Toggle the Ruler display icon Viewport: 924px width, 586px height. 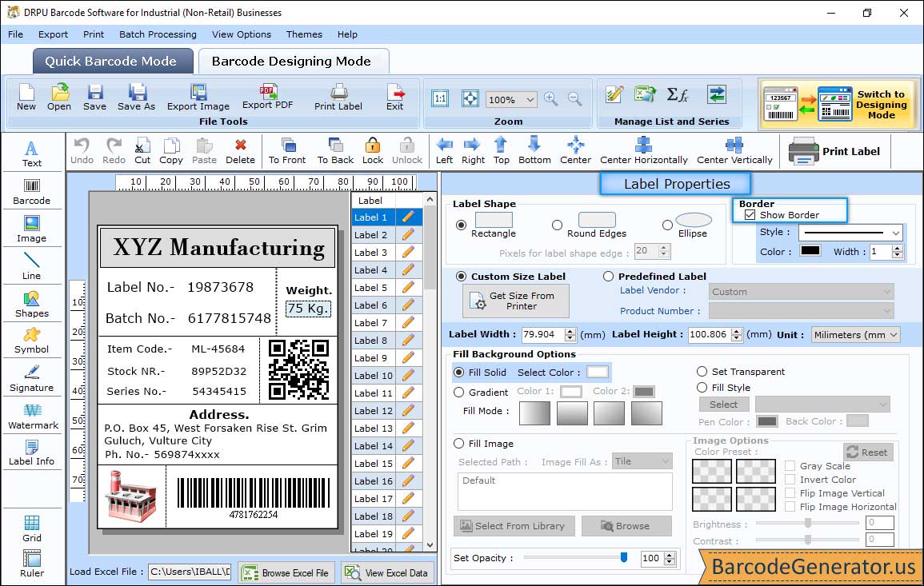[x=32, y=564]
